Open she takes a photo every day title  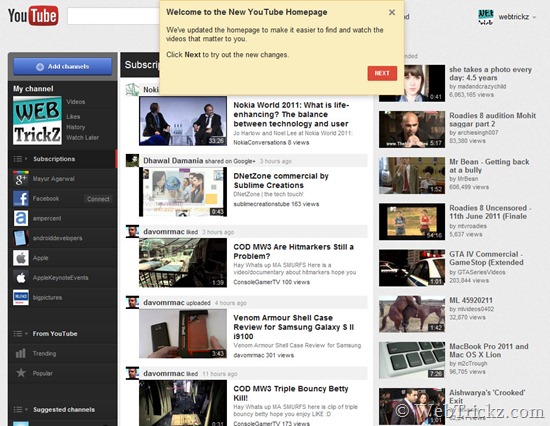tap(490, 73)
